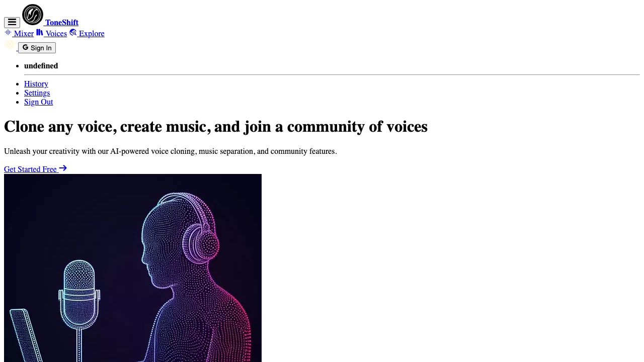Open the hamburger menu button
The width and height of the screenshot is (644, 362).
[12, 22]
